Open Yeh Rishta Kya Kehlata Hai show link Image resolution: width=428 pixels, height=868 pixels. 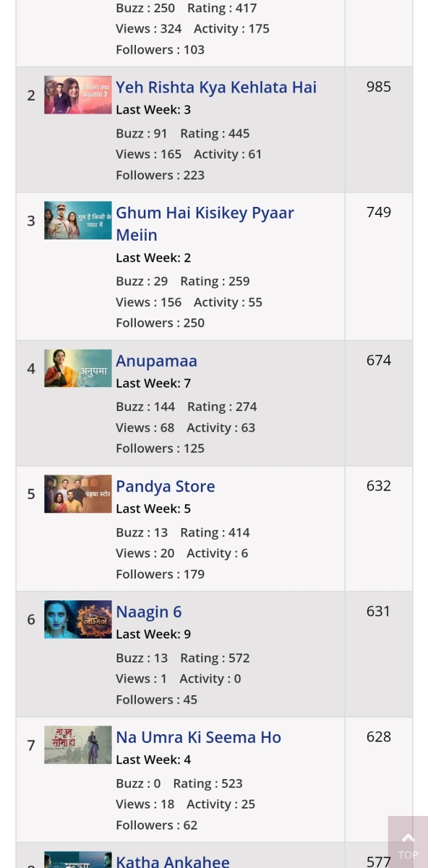point(216,88)
